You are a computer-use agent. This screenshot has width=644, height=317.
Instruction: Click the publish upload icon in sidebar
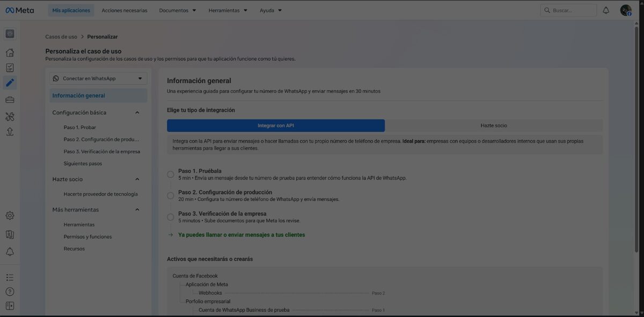(x=10, y=131)
